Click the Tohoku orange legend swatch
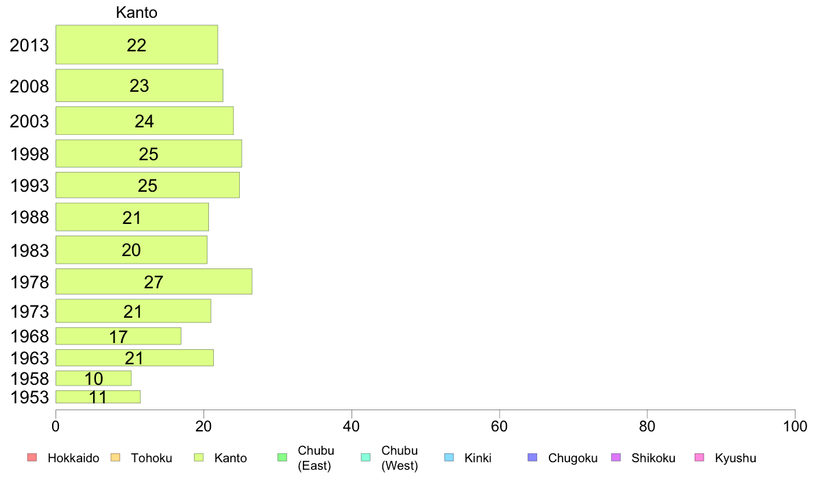This screenshot has height=504, width=814. click(x=115, y=457)
